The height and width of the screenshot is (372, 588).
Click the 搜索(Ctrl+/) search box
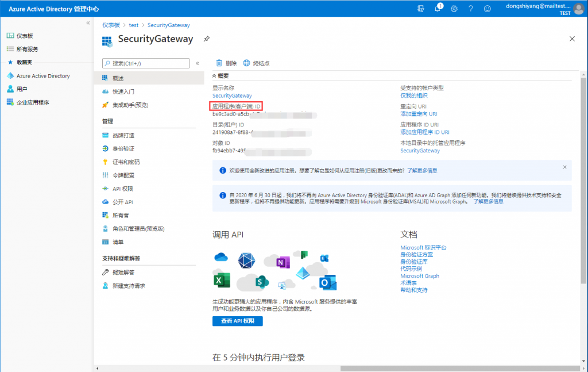146,63
